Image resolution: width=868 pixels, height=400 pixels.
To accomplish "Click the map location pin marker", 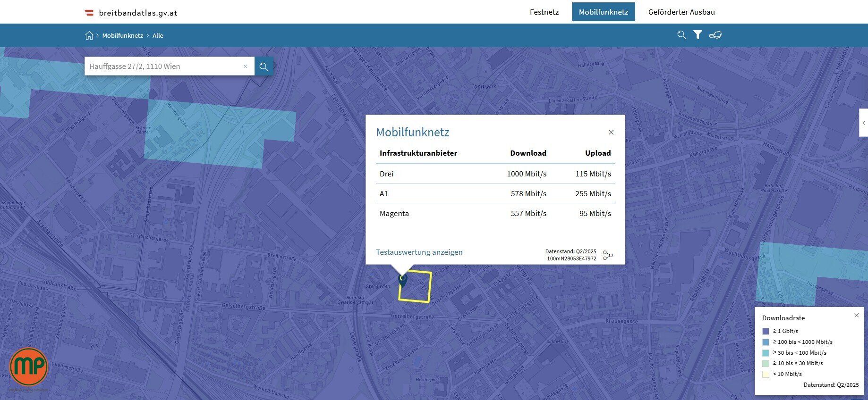I will click(x=403, y=280).
